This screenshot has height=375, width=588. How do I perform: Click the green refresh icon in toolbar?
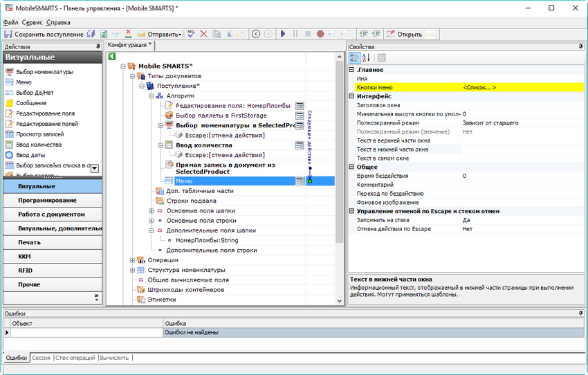(104, 34)
